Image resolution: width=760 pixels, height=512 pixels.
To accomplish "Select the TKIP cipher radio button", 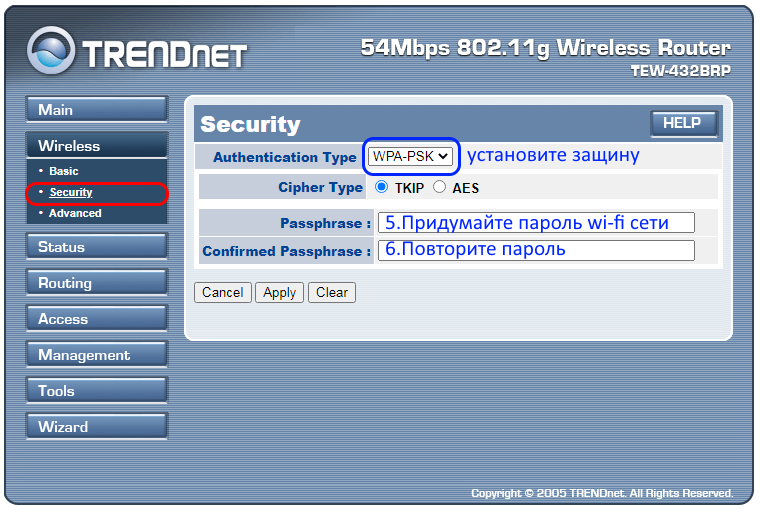I will [x=381, y=187].
